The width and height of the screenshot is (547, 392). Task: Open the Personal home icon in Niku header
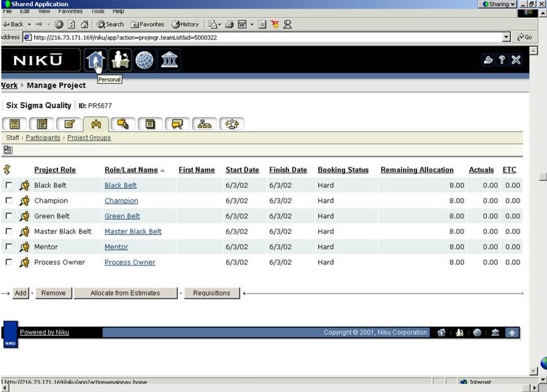(96, 60)
